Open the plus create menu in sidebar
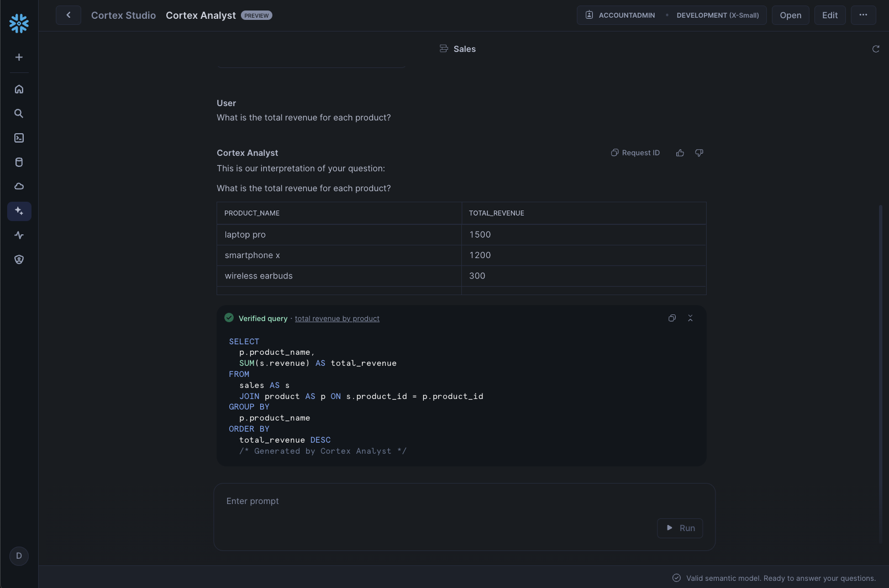 point(19,57)
